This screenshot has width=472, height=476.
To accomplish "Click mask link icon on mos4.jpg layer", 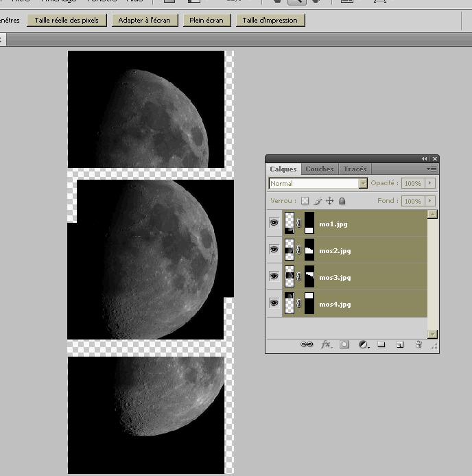I will pos(299,303).
